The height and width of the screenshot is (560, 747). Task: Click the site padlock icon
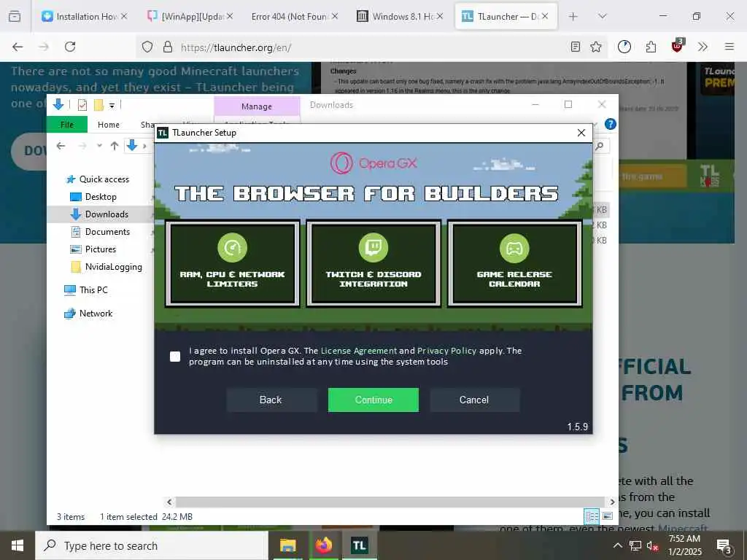point(167,47)
